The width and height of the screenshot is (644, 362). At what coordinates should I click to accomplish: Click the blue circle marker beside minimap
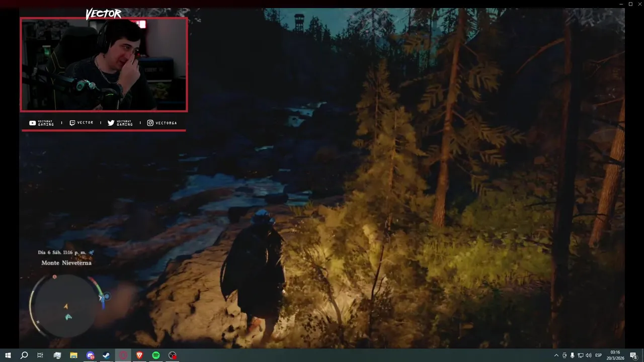[106, 297]
